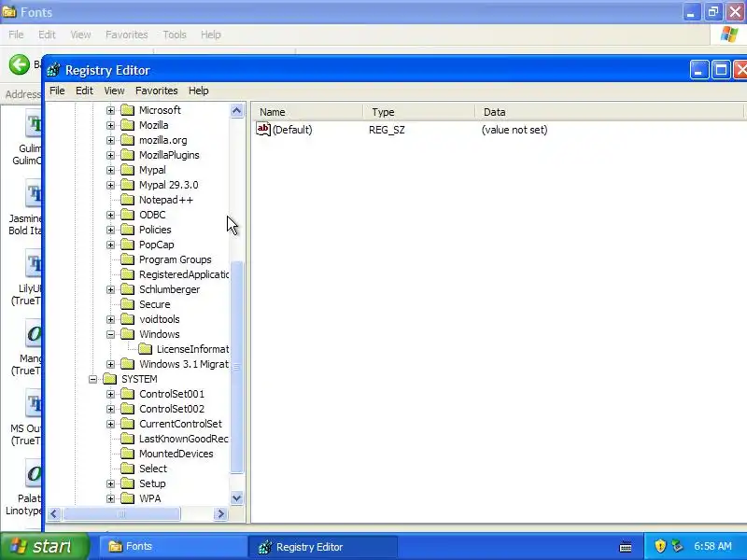Image resolution: width=747 pixels, height=560 pixels.
Task: Select the RegisteredApplications key label
Action: point(184,274)
